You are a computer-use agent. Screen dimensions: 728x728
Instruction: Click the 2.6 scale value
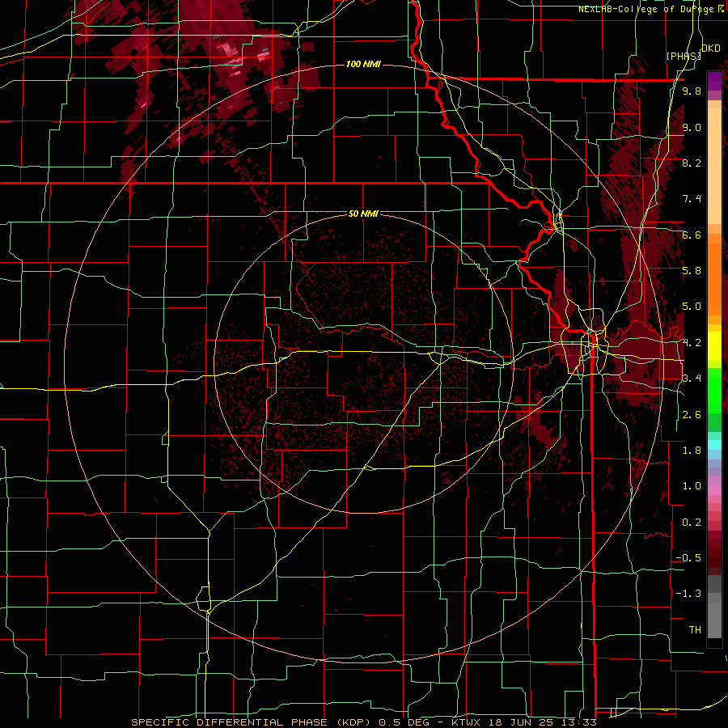click(692, 415)
